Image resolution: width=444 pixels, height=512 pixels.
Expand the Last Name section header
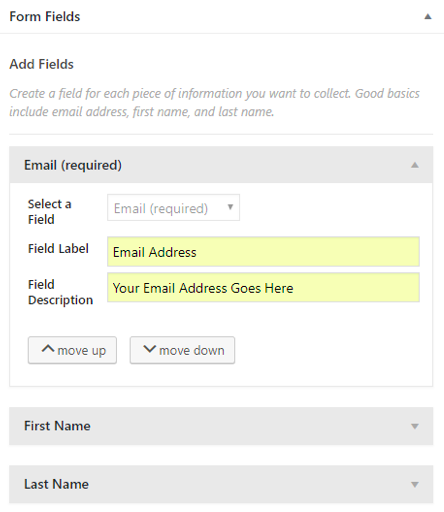pyautogui.click(x=221, y=484)
